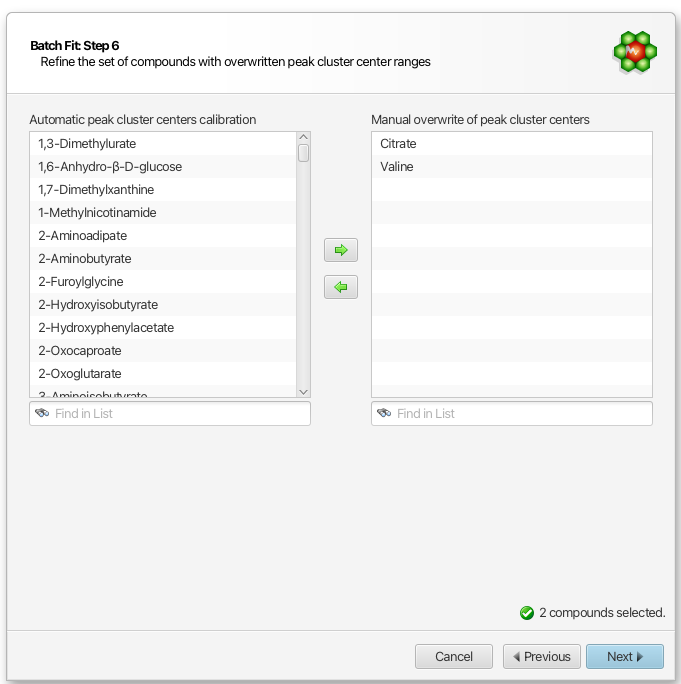Image resolution: width=681 pixels, height=684 pixels.
Task: Cancel the Batch Fit wizard
Action: [454, 657]
